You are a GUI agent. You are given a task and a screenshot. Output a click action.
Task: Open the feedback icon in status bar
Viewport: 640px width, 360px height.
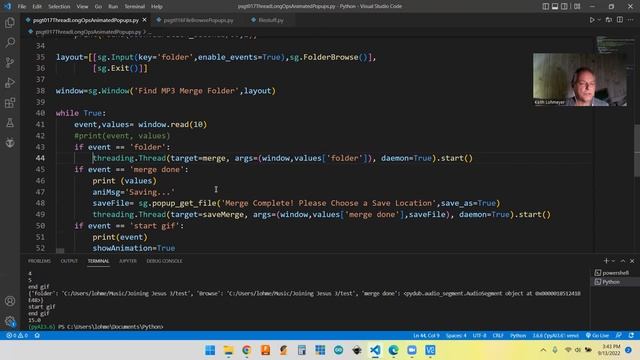tap(619, 336)
